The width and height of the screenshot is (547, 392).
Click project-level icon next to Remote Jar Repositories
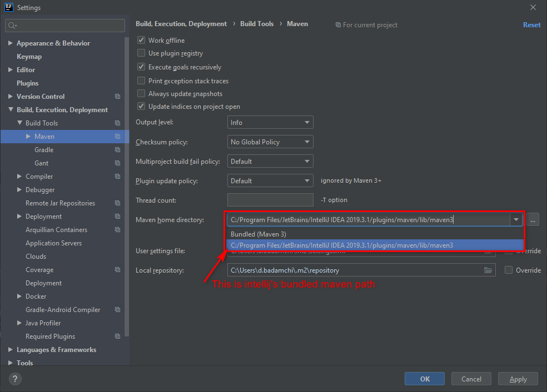pyautogui.click(x=117, y=203)
